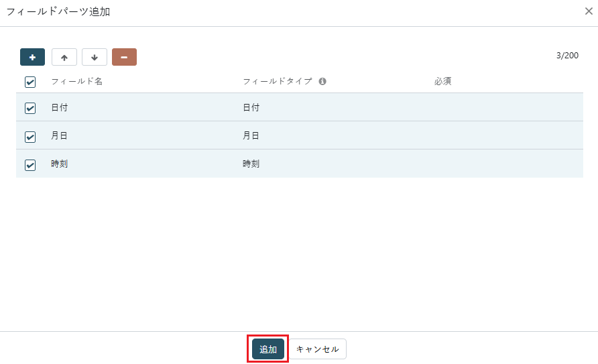
Task: Click the キャンセル button
Action: (x=317, y=349)
